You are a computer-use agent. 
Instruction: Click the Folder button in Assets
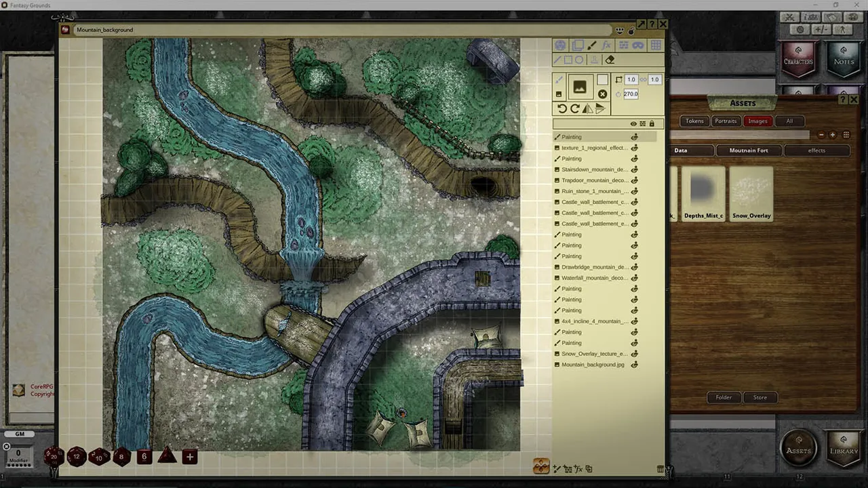724,398
